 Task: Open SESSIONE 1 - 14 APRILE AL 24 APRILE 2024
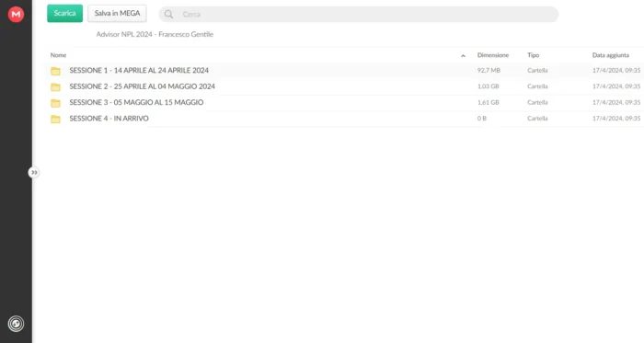click(x=139, y=70)
